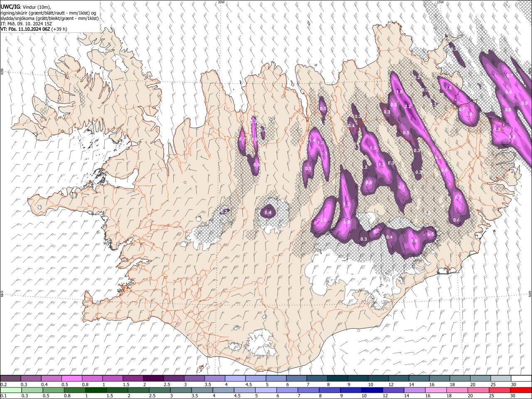Select the darkest green 1–1.5 bottom-row legend swatch

96,390
